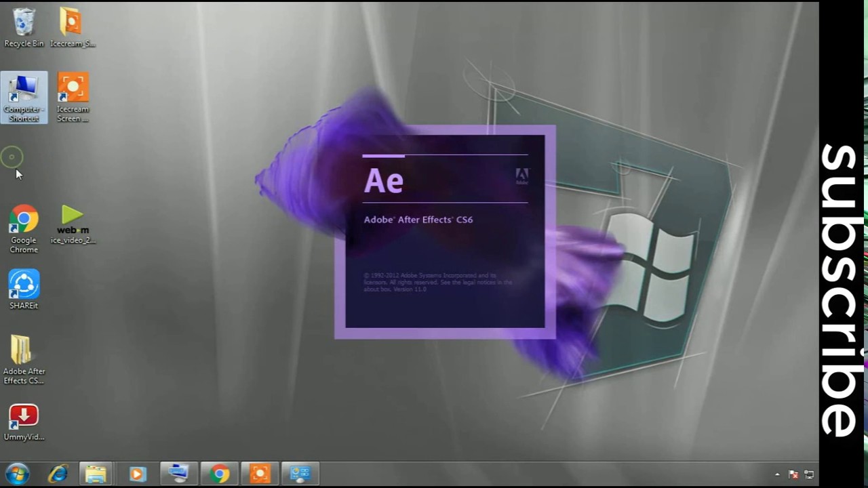
Task: Open Windows Media Player taskbar icon
Action: tap(137, 474)
